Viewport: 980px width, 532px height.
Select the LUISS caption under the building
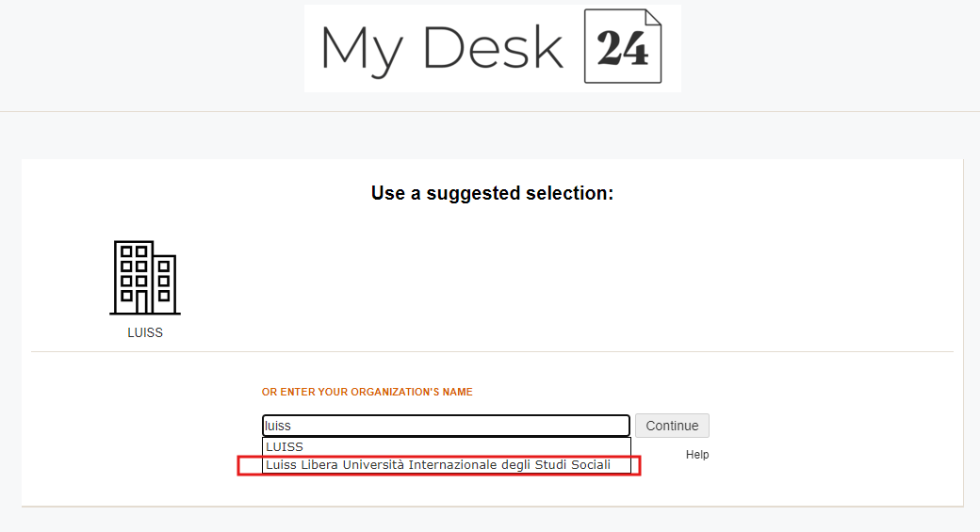click(145, 333)
